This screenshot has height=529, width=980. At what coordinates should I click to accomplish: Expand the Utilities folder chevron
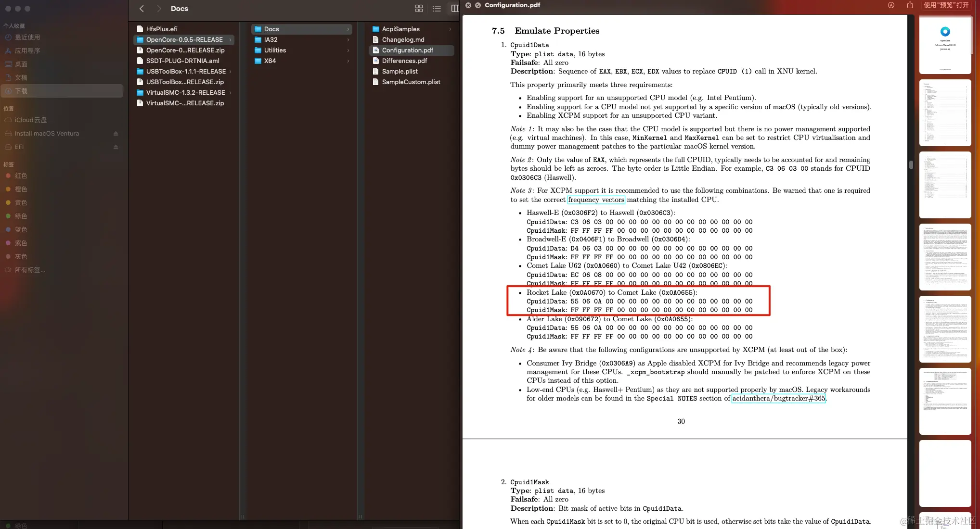[x=348, y=50]
